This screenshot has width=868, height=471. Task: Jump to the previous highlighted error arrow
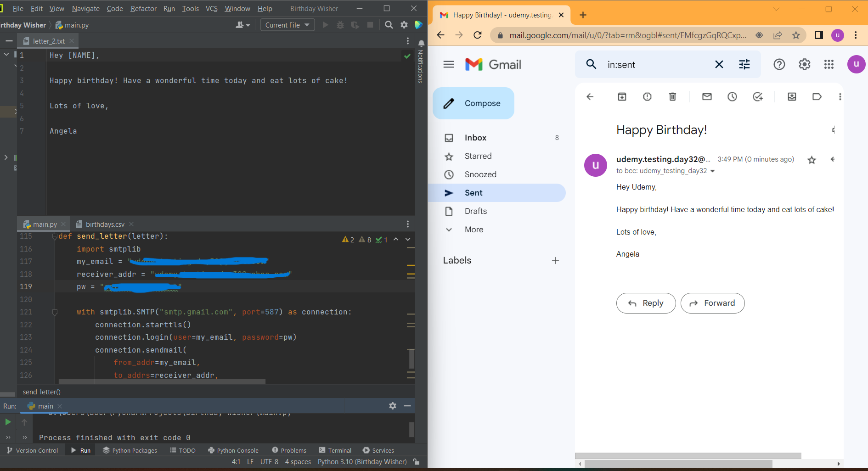(396, 239)
